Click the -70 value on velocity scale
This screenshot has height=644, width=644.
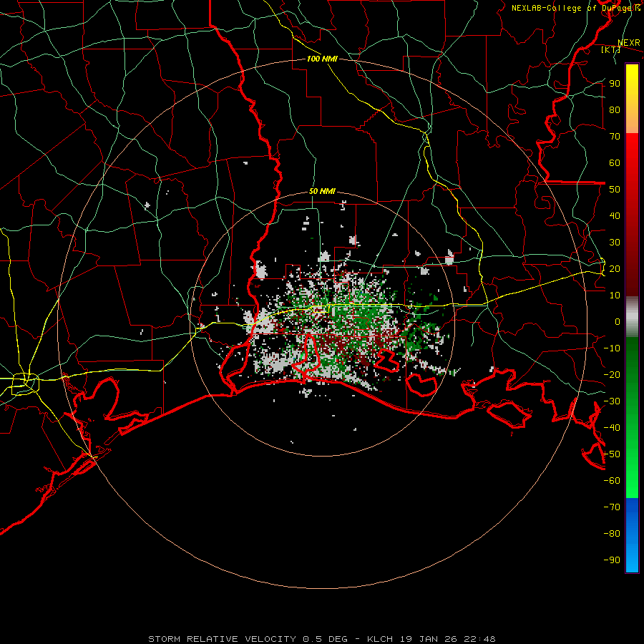(612, 507)
